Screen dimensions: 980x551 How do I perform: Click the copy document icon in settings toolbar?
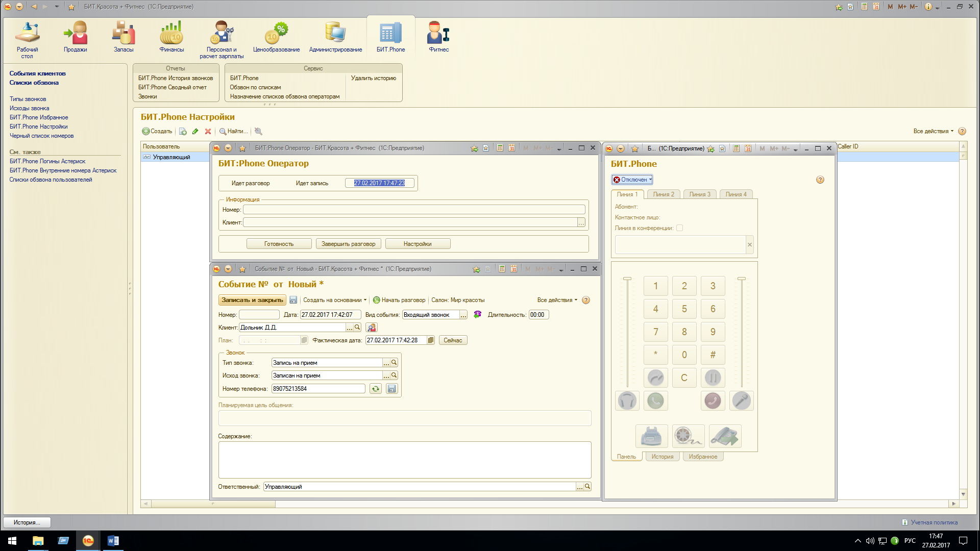(183, 131)
